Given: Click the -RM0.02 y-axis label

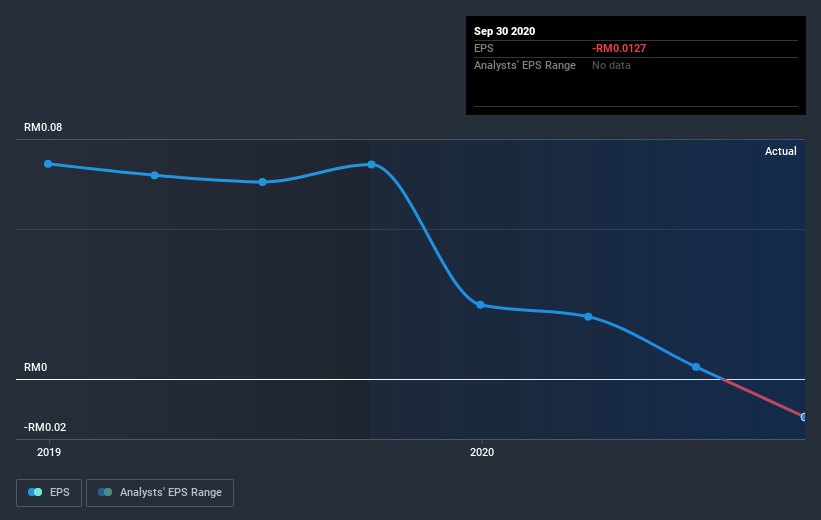Looking at the screenshot, I should [45, 427].
